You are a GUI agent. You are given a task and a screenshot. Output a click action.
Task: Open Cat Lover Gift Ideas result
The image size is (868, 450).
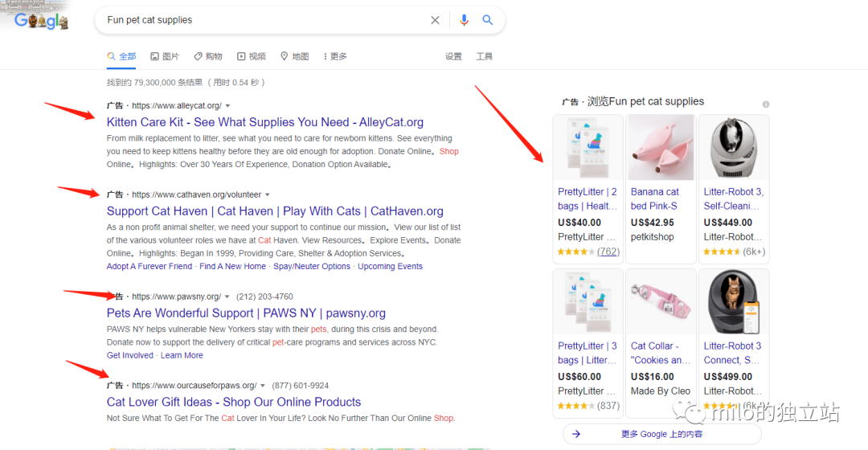(234, 403)
